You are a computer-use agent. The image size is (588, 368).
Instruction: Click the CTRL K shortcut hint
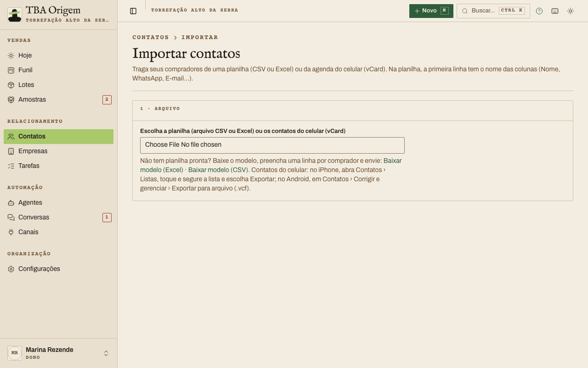coord(512,11)
